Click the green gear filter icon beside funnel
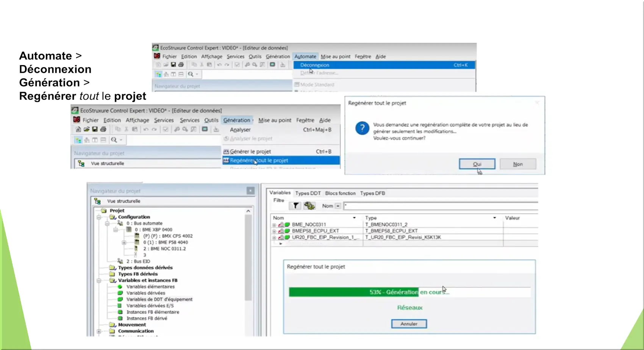Screen dimensions: 644x350 pyautogui.click(x=309, y=206)
